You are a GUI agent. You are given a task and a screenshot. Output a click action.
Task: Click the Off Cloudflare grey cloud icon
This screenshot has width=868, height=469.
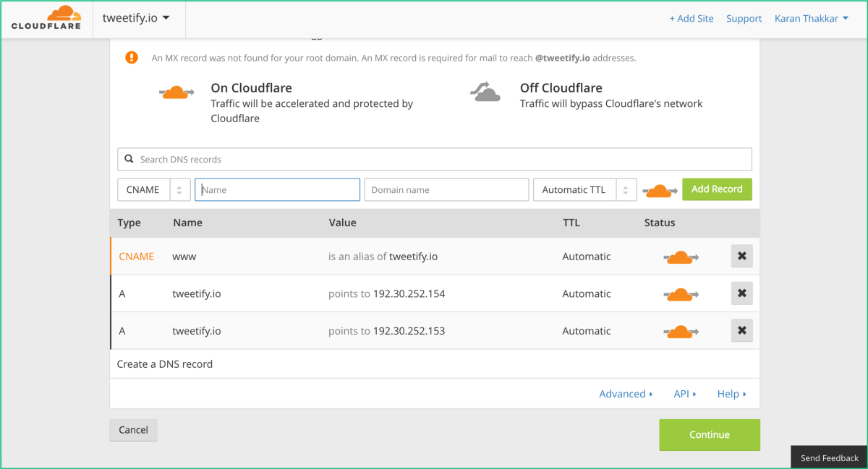(x=485, y=92)
